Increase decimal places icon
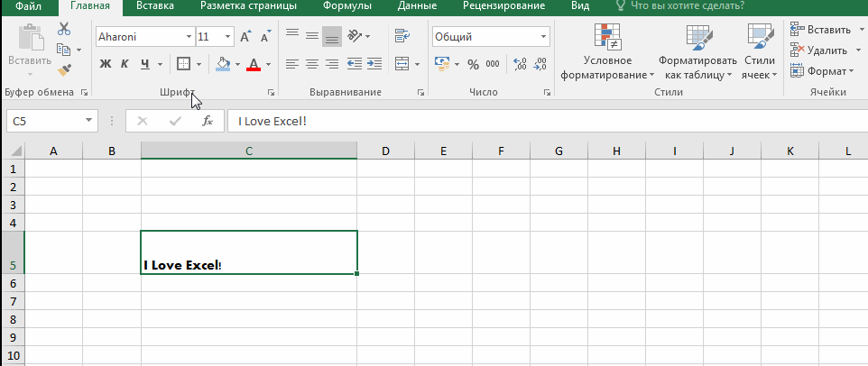The height and width of the screenshot is (366, 868). pyautogui.click(x=521, y=64)
